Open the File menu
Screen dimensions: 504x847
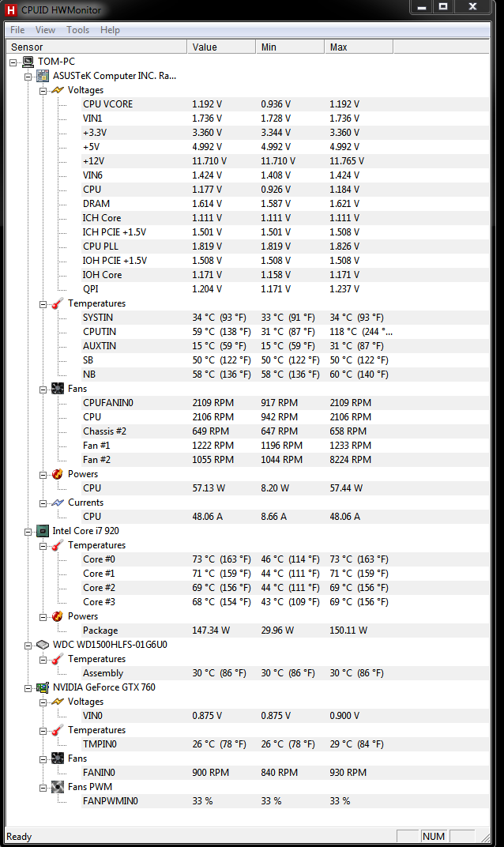tap(17, 30)
